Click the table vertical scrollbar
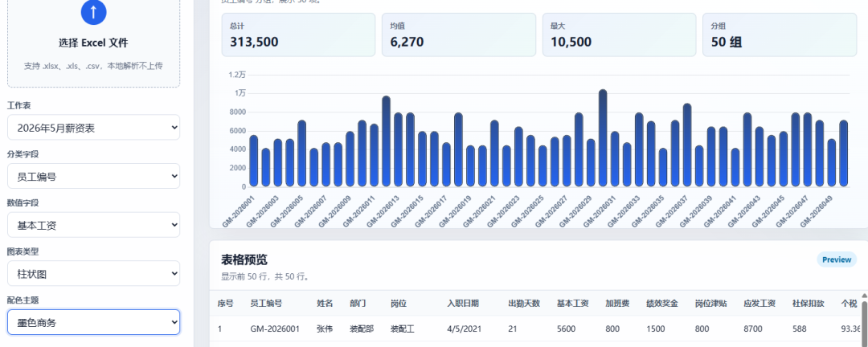The height and width of the screenshot is (347, 868). click(x=864, y=321)
